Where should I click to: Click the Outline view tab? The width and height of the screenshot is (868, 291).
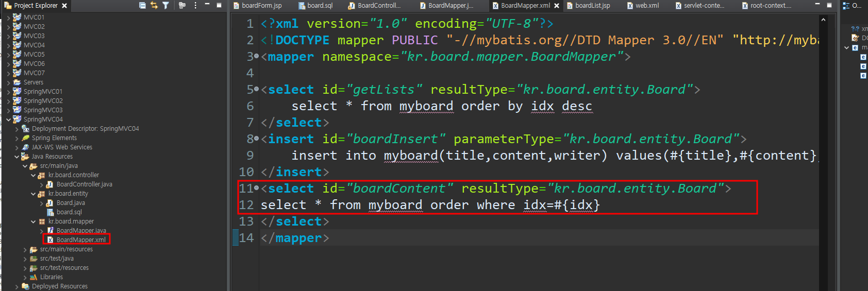pyautogui.click(x=852, y=6)
